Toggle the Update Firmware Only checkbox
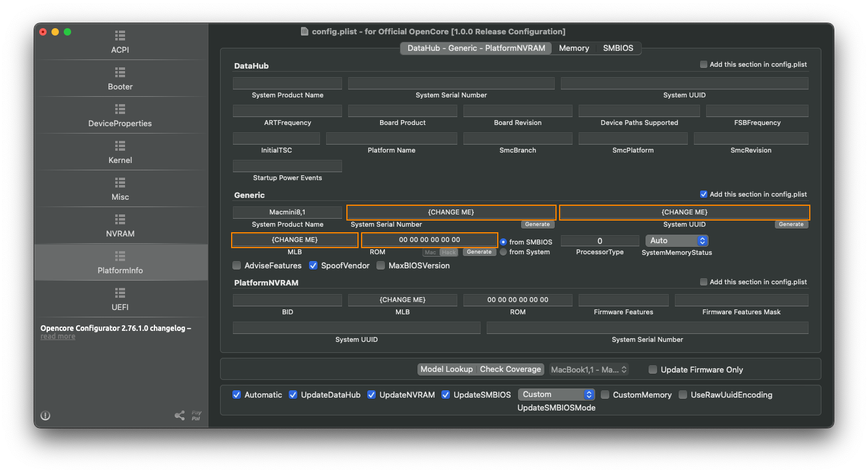Image resolution: width=868 pixels, height=473 pixels. coord(653,369)
